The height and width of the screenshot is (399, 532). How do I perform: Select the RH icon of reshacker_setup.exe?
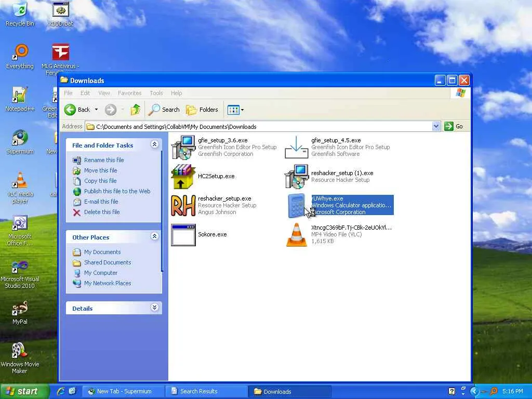[183, 205]
